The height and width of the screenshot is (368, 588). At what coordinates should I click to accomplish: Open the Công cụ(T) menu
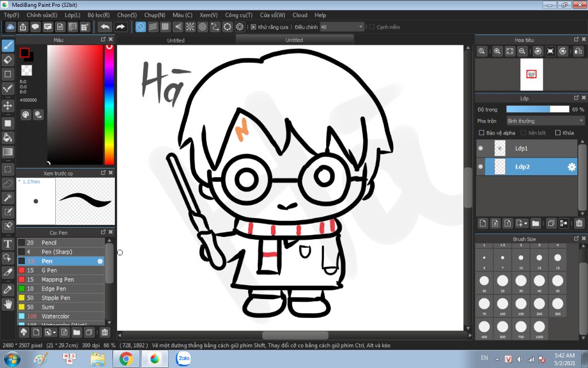pos(238,15)
